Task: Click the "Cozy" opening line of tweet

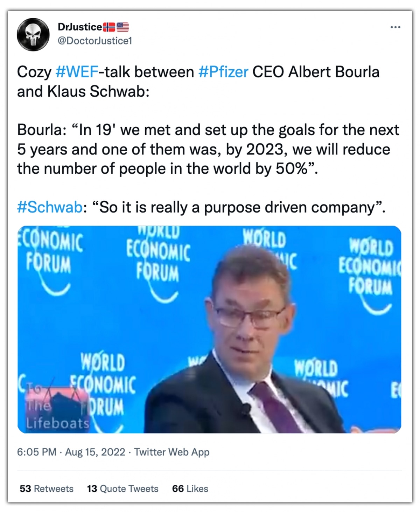Action: point(34,72)
